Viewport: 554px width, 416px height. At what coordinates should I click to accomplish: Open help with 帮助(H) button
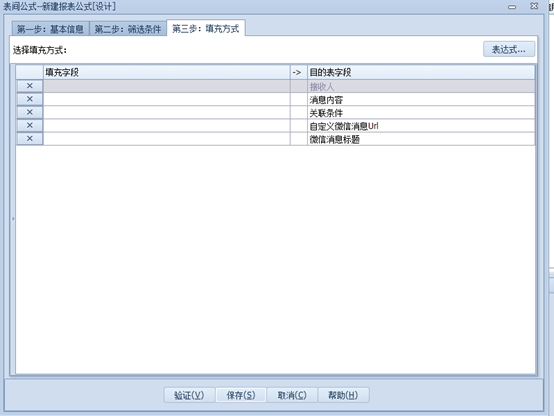point(343,395)
